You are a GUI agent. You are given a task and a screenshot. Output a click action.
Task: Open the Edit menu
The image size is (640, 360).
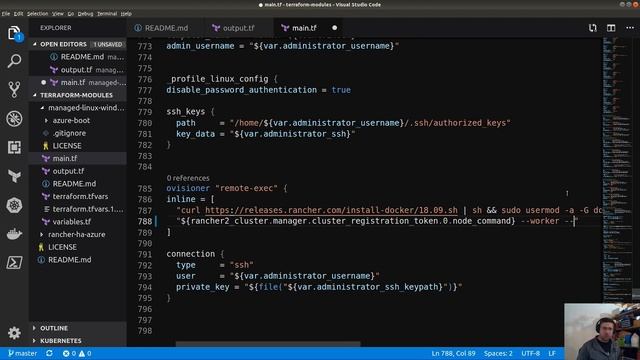[18, 13]
